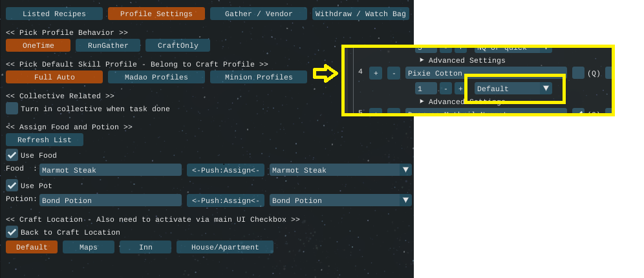Enable Turn in collective when task done
Viewport: 644px width, 278px height.
12,109
